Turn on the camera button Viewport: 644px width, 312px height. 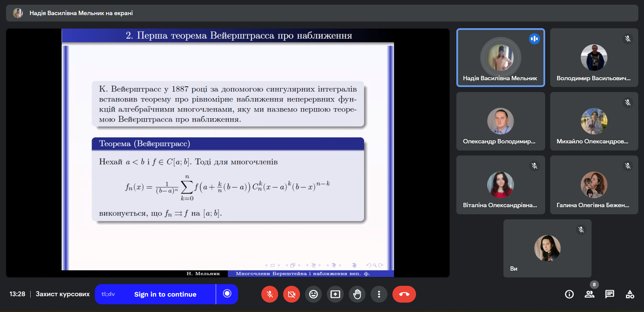(x=292, y=294)
